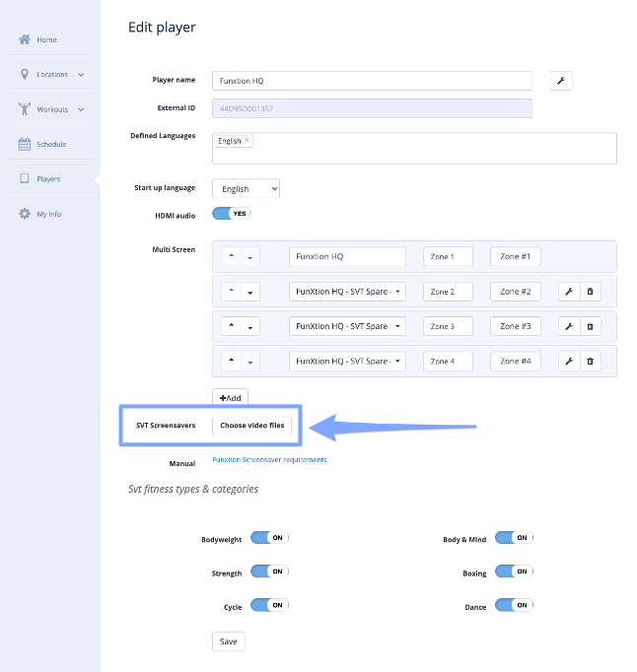Click the Schedule calendar icon

[25, 144]
